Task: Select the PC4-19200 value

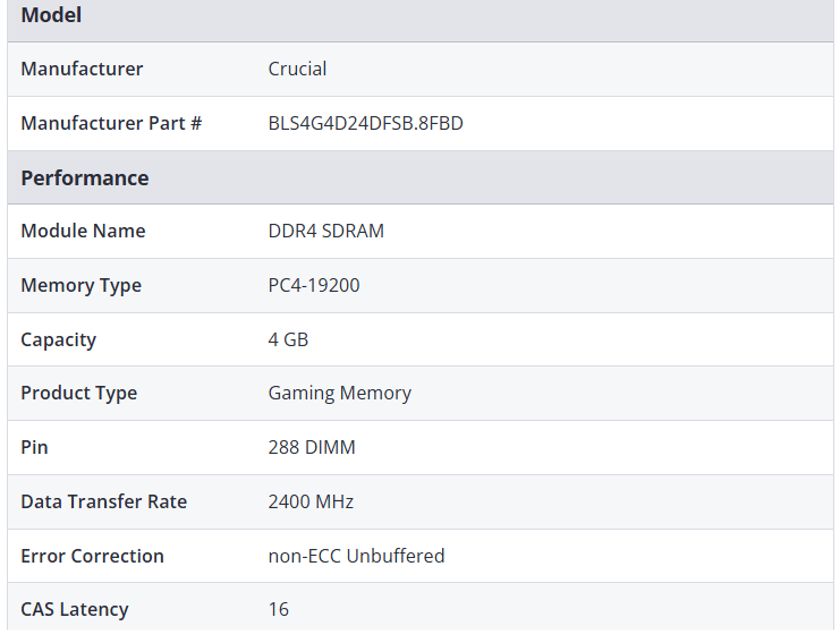Action: click(314, 285)
